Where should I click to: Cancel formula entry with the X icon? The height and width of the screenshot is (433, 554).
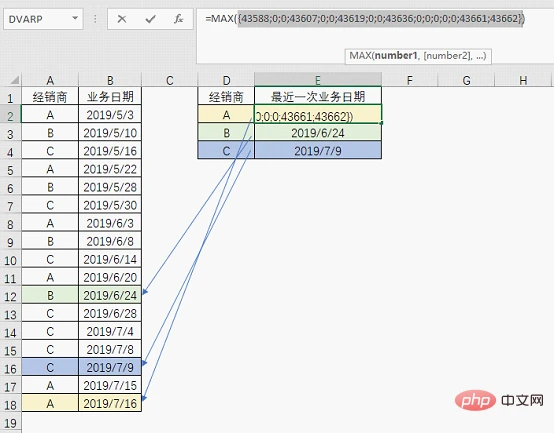pyautogui.click(x=122, y=19)
